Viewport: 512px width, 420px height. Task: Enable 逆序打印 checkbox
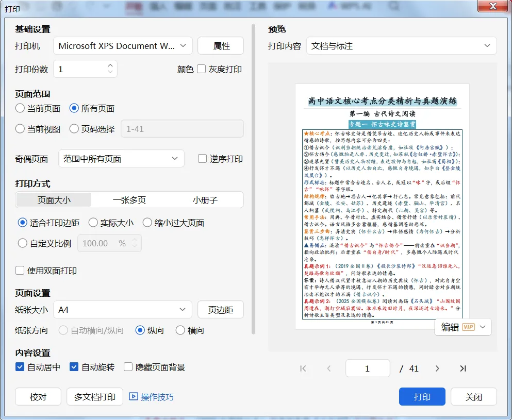203,159
